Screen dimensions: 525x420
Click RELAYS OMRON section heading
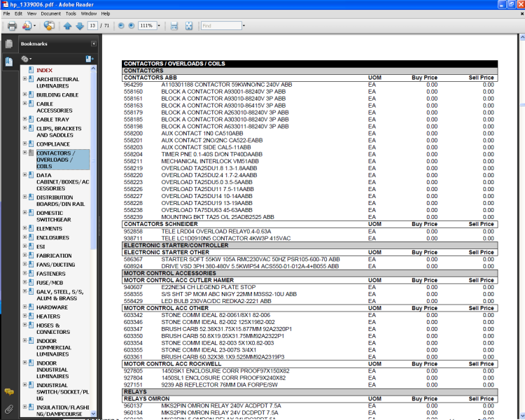pyautogui.click(x=147, y=398)
